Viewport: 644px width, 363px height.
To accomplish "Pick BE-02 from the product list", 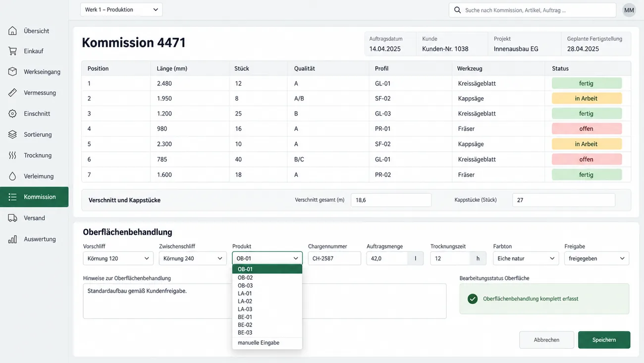I will (x=267, y=325).
